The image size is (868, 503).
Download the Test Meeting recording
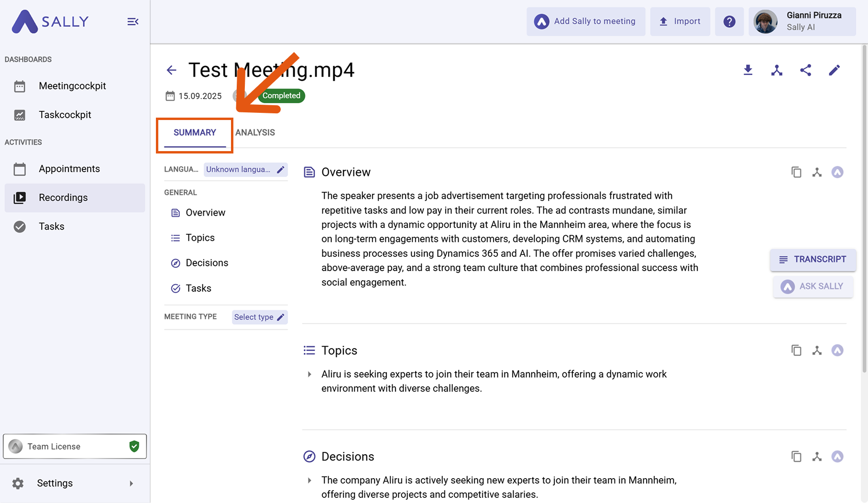click(748, 70)
